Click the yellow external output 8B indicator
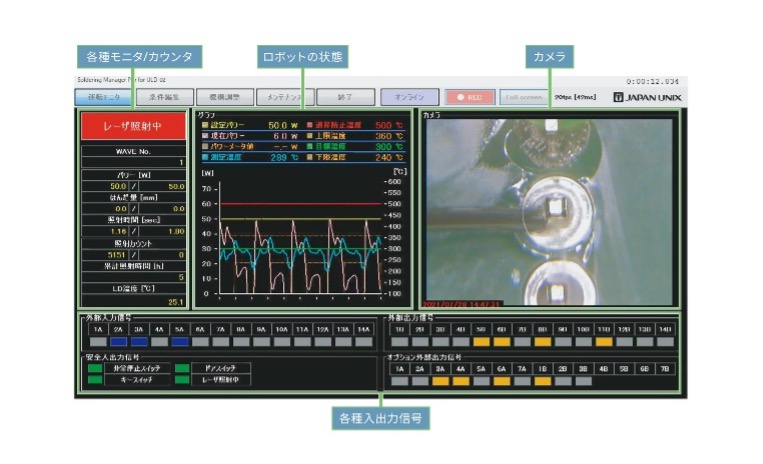Image resolution: width=763 pixels, height=464 pixels. (543, 342)
